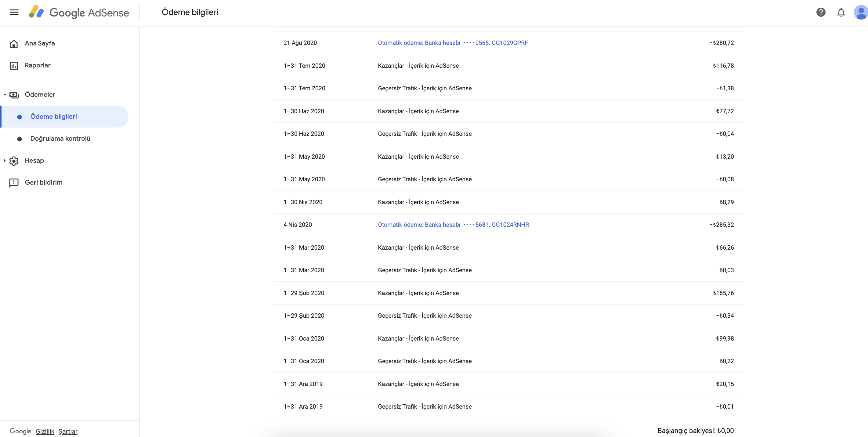Viewport: 868px width, 437px height.
Task: Go to Ana Sayfa
Action: pyautogui.click(x=40, y=43)
